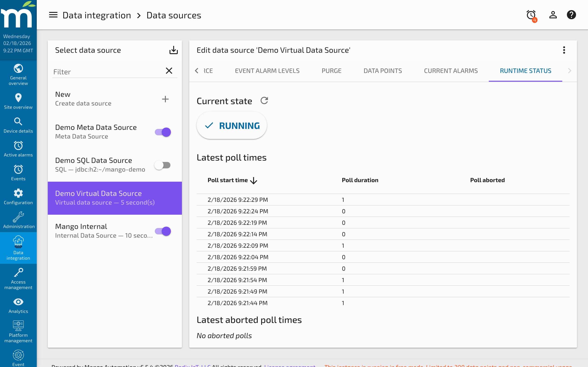The height and width of the screenshot is (367, 588).
Task: Enable the Demo SQL Data Source toggle
Action: click(x=162, y=165)
